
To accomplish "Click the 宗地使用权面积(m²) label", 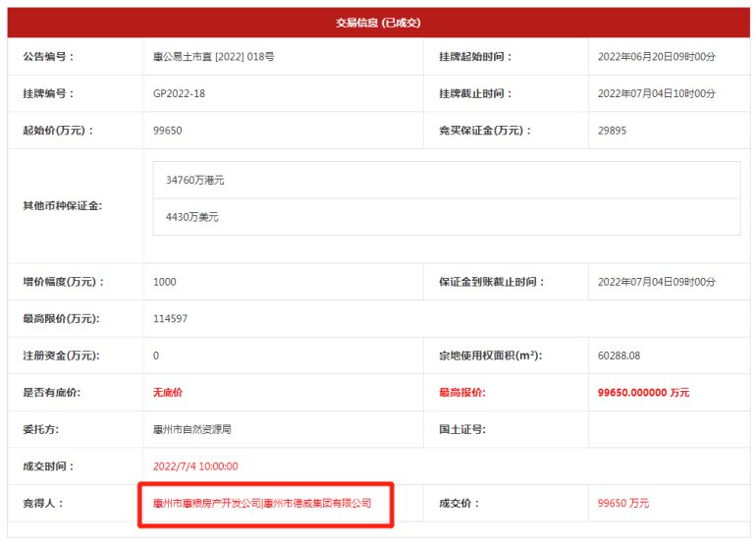I will [491, 355].
